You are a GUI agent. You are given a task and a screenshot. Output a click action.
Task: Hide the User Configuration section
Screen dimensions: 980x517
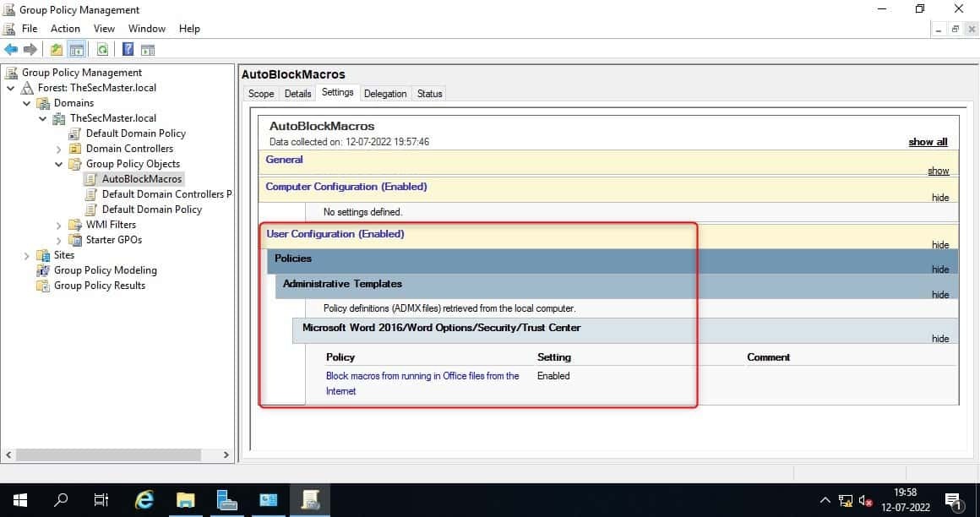pos(940,245)
